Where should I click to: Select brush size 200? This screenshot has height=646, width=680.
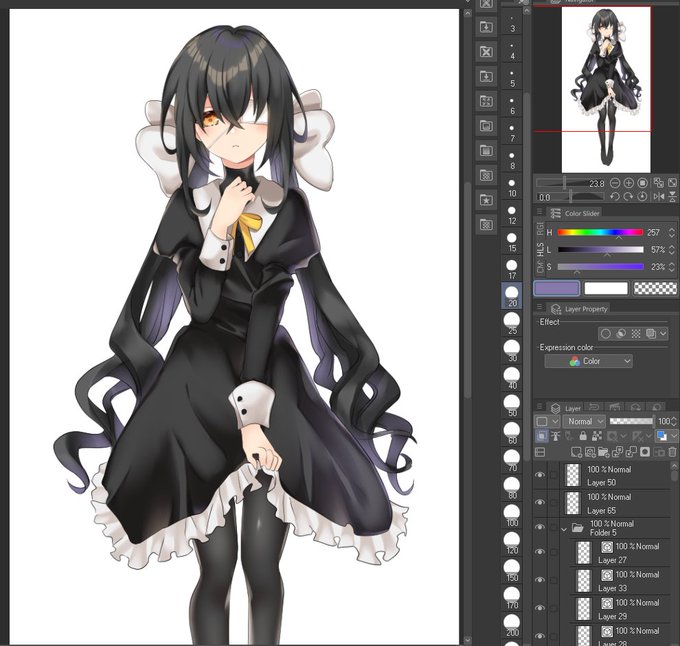(x=512, y=625)
